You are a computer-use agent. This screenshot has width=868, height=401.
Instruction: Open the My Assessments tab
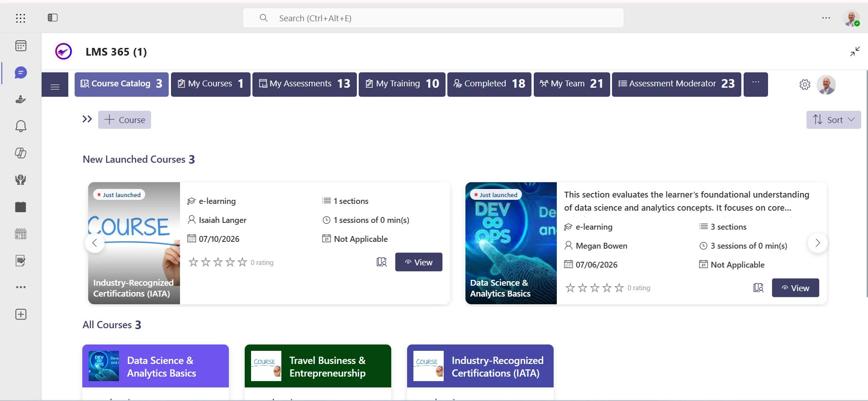[x=304, y=85]
